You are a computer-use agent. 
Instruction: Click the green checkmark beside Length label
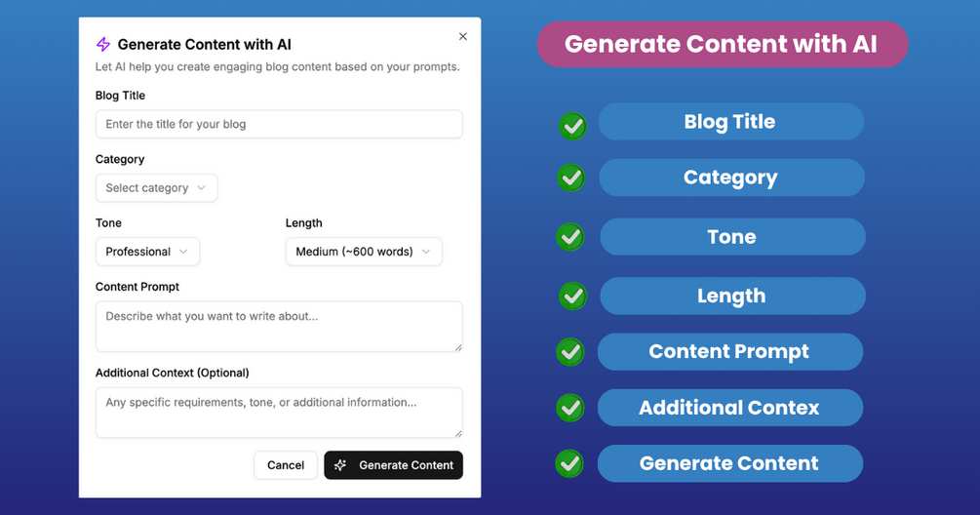572,296
